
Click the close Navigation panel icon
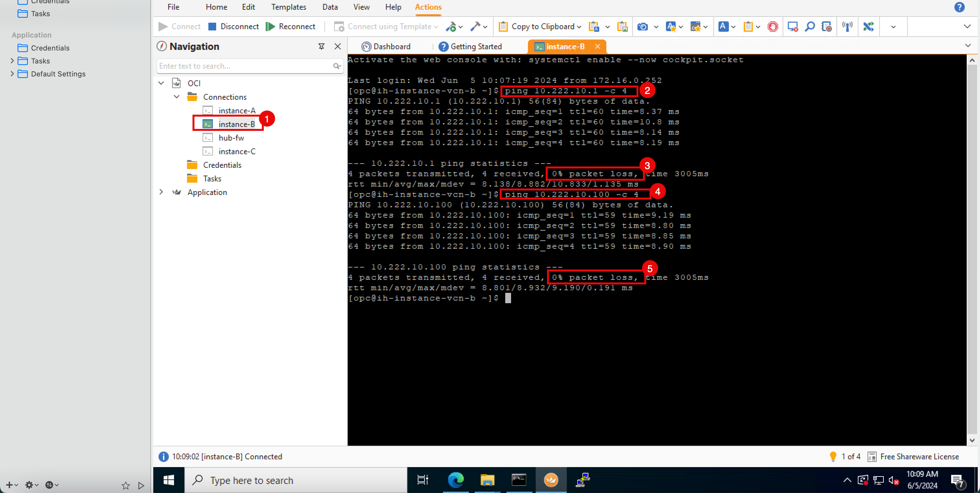click(x=338, y=47)
